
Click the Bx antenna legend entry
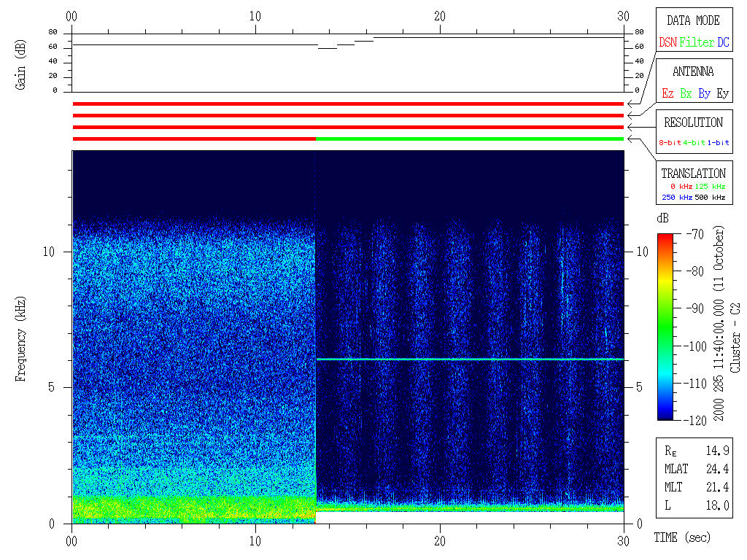[686, 94]
